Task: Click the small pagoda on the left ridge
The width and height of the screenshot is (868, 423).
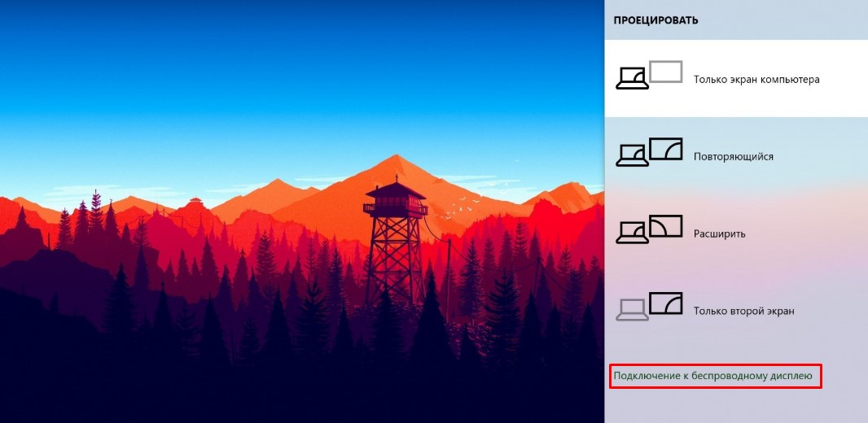Action: (x=195, y=203)
